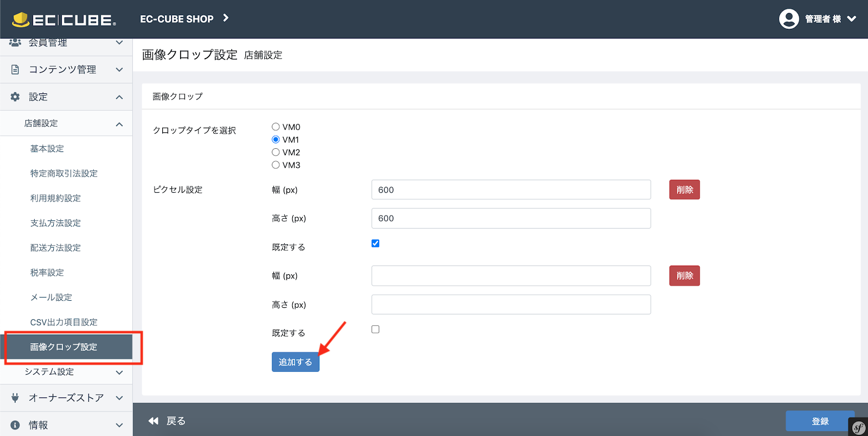Click the document icon by コンテンツ管理
This screenshot has height=436, width=868.
tap(15, 69)
